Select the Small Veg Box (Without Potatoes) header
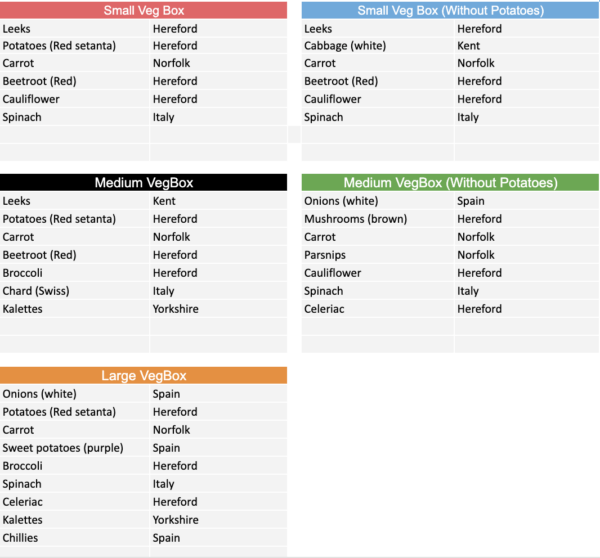This screenshot has height=558, width=600. pyautogui.click(x=450, y=11)
